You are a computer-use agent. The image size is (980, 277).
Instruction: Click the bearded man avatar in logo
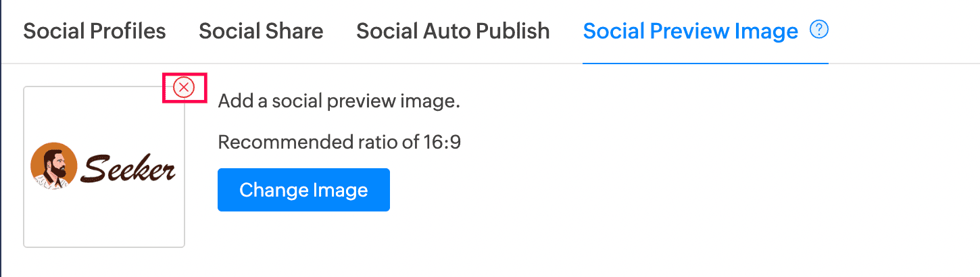coord(53,166)
